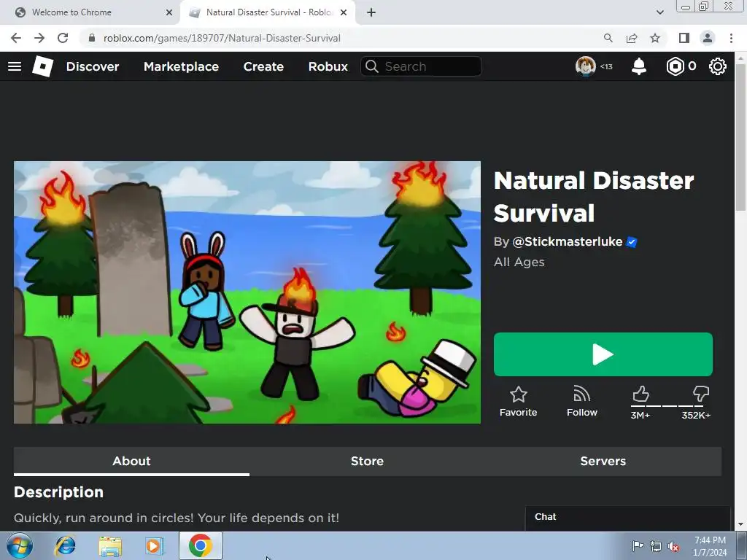Click the page vertical scrollbar thumb
This screenshot has height=560, width=747.
[740, 136]
